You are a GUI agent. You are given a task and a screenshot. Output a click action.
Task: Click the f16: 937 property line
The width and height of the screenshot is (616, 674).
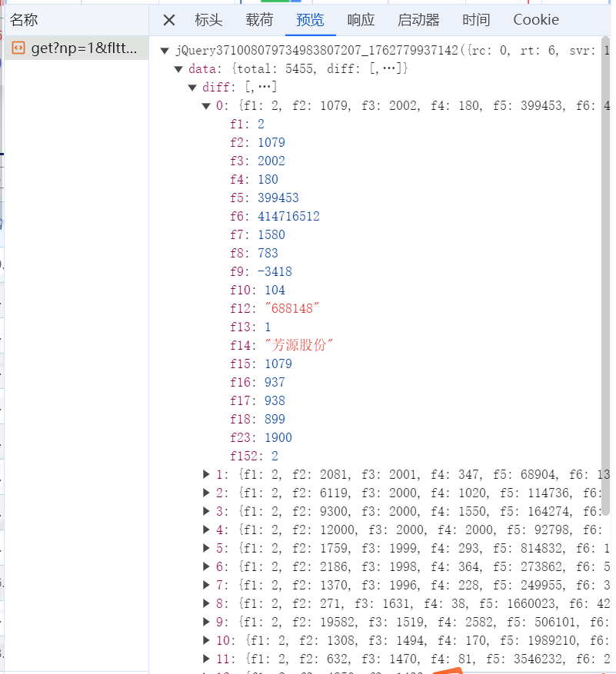(257, 383)
